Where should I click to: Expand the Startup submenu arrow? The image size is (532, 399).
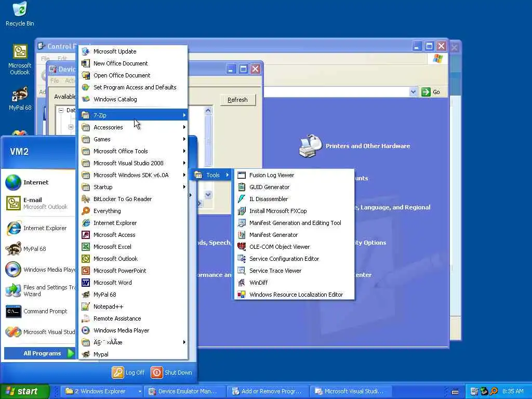[x=184, y=187]
